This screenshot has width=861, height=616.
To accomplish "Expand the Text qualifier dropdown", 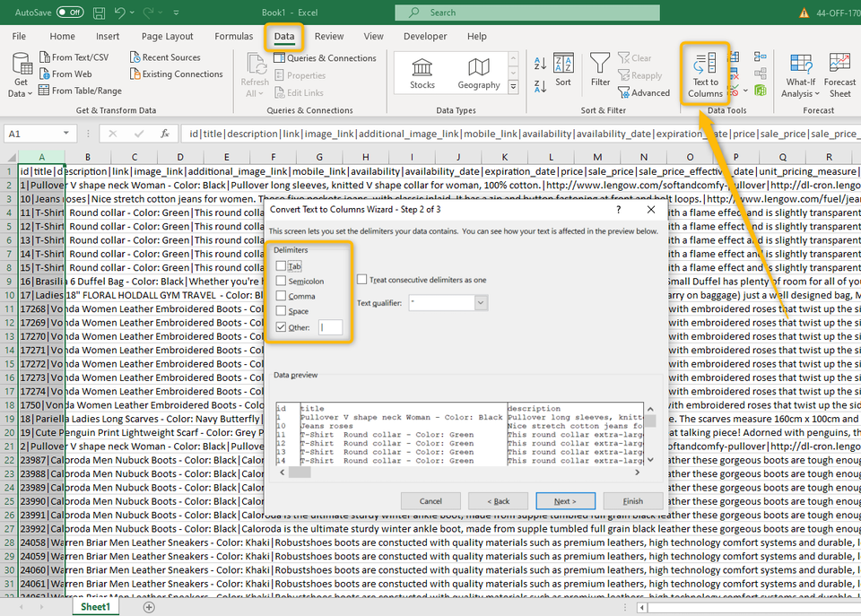I will tap(482, 303).
